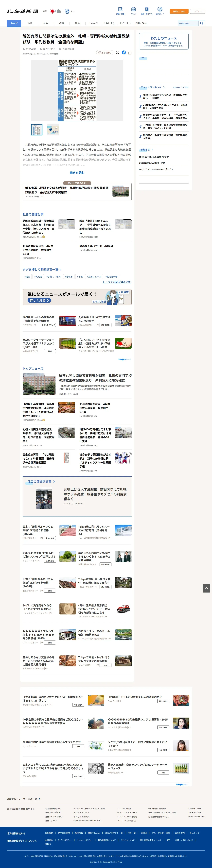Expand article with 続きを読む

77,173
